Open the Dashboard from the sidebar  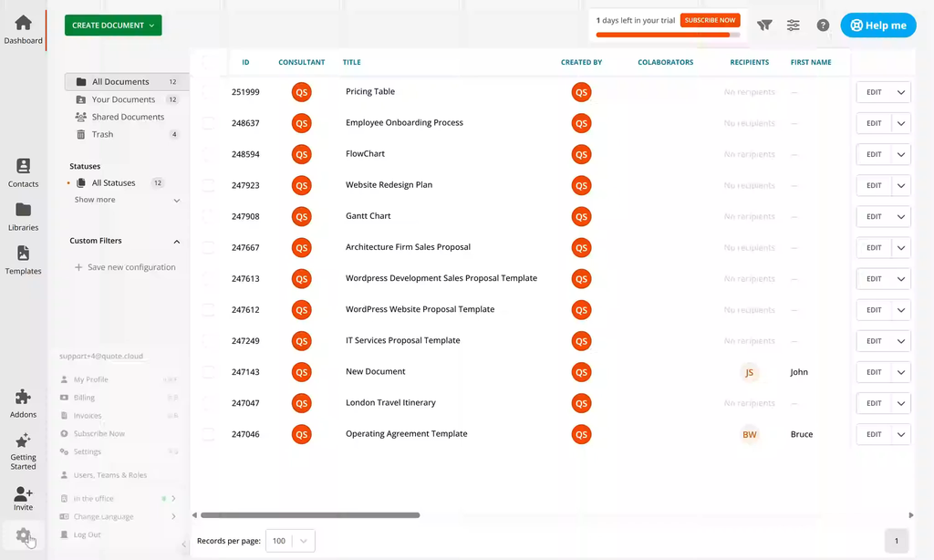click(23, 29)
